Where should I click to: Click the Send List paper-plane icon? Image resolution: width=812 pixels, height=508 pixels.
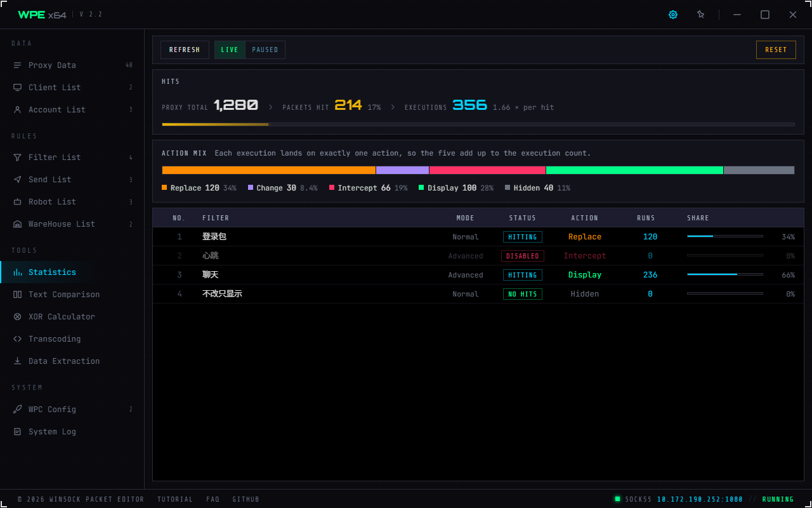[17, 180]
